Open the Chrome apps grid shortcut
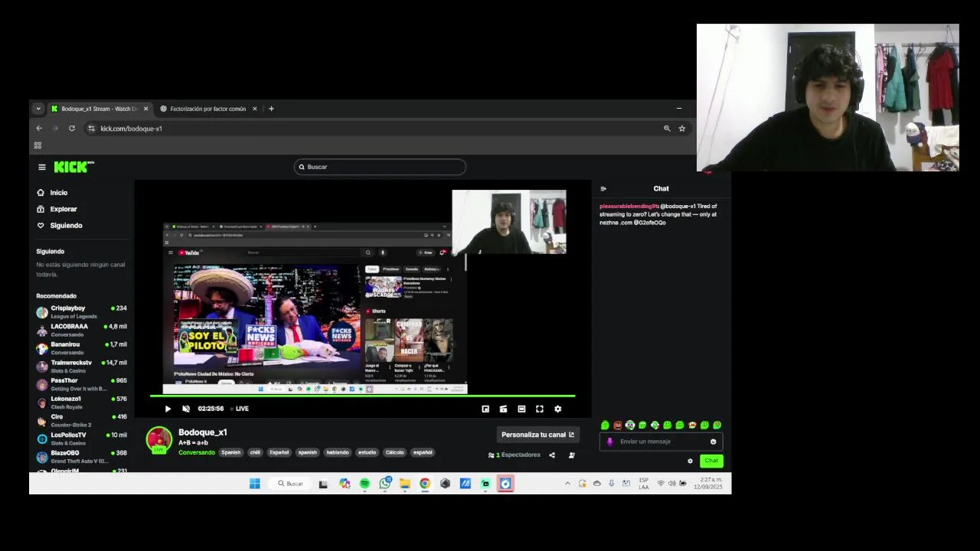 (38, 145)
